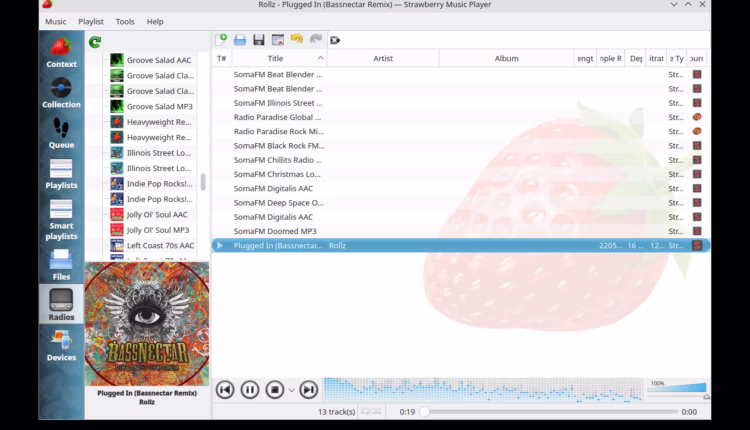This screenshot has width=750, height=430.
Task: Open the Tools menu
Action: [x=125, y=21]
